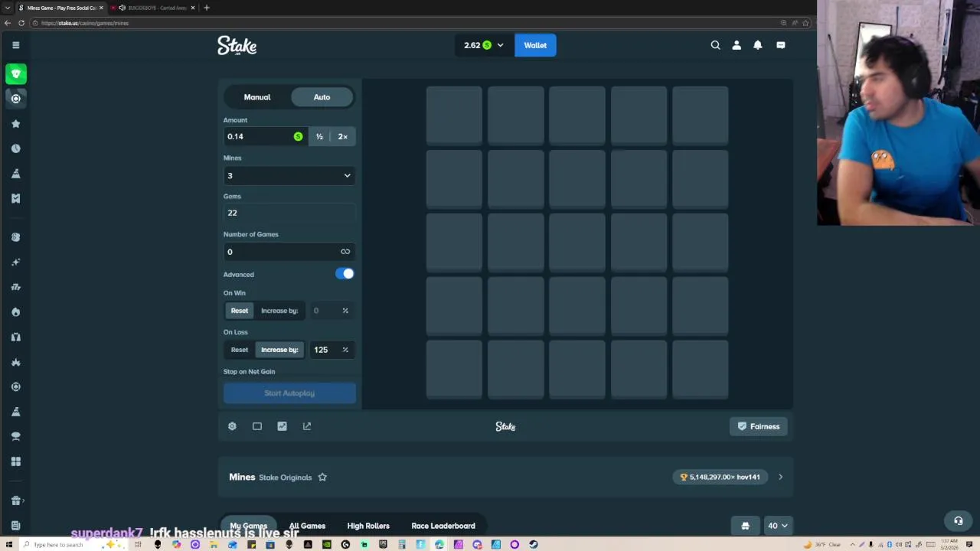Viewport: 980px width, 551px height.
Task: Open the support headset bubble
Action: click(x=958, y=521)
